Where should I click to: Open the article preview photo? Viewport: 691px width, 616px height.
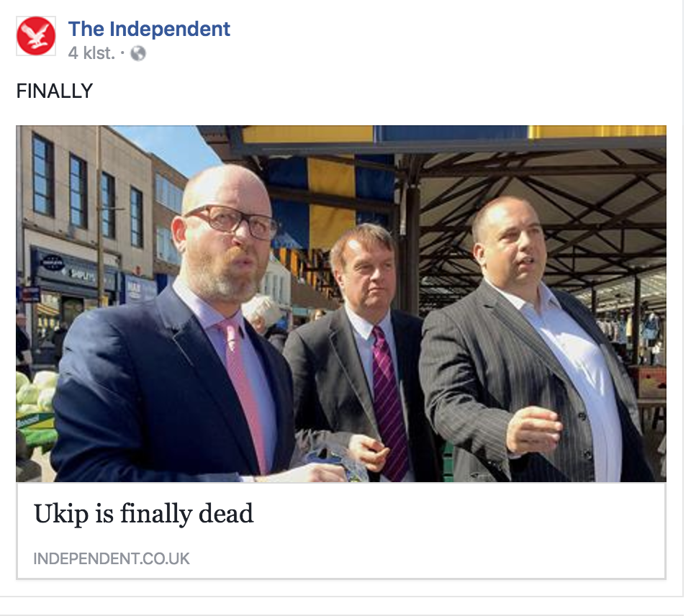pyautogui.click(x=341, y=304)
